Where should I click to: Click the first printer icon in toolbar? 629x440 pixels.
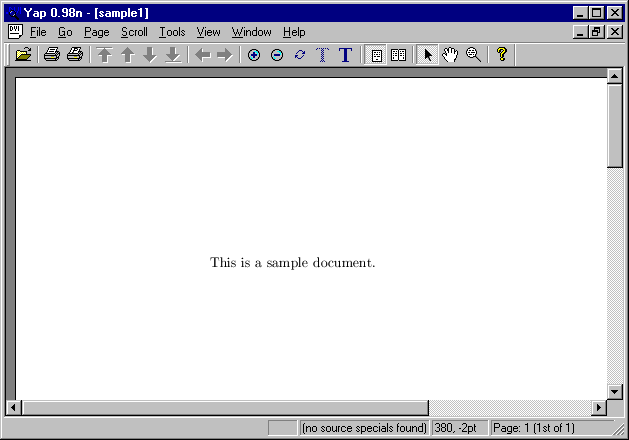(x=51, y=55)
